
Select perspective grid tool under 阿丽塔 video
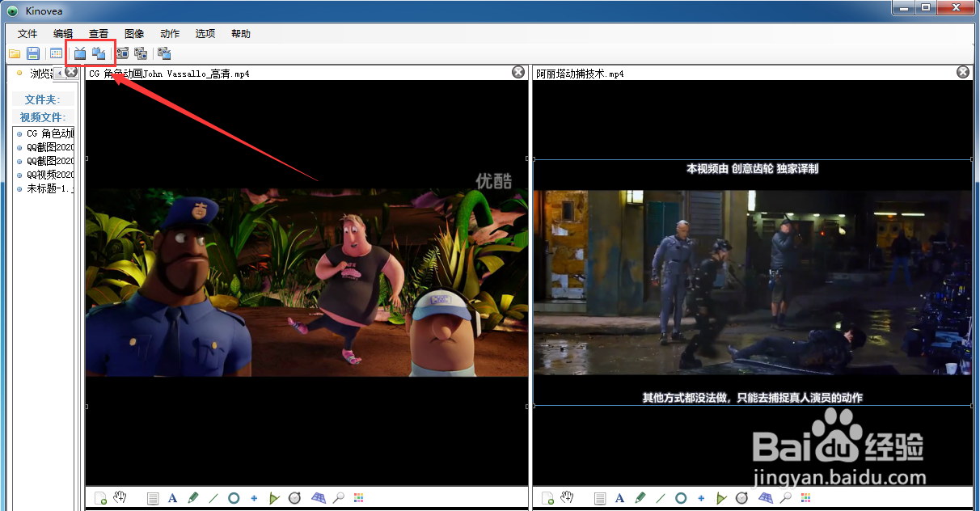765,498
